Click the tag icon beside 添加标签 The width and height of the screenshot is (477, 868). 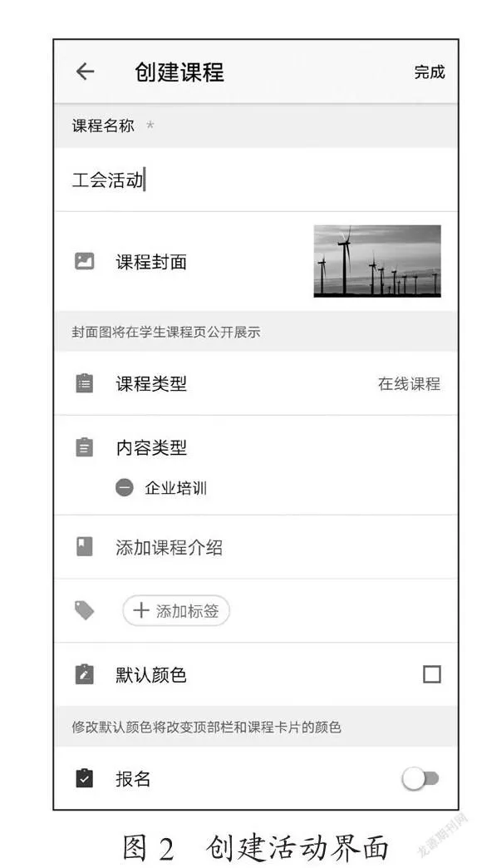click(x=84, y=610)
